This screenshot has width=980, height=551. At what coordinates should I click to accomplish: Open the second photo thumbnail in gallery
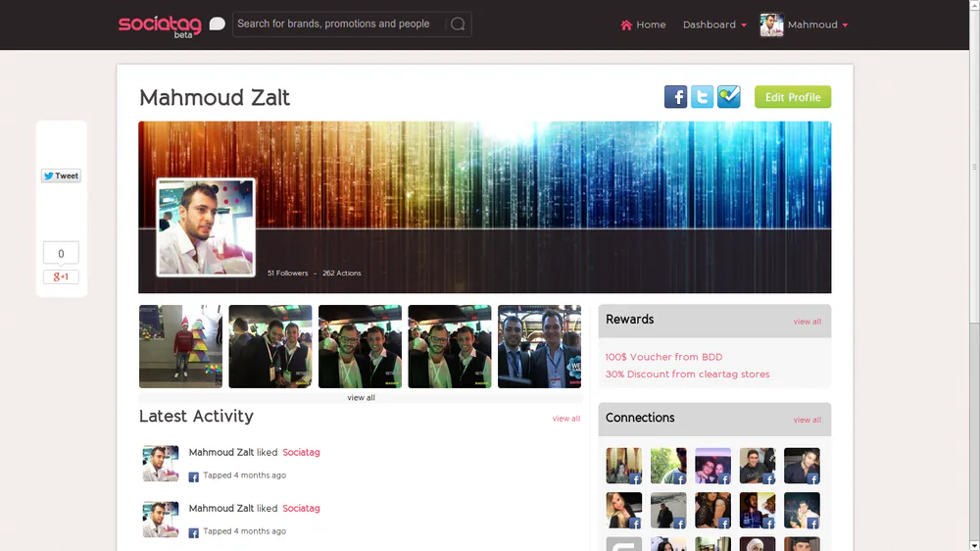[270, 346]
